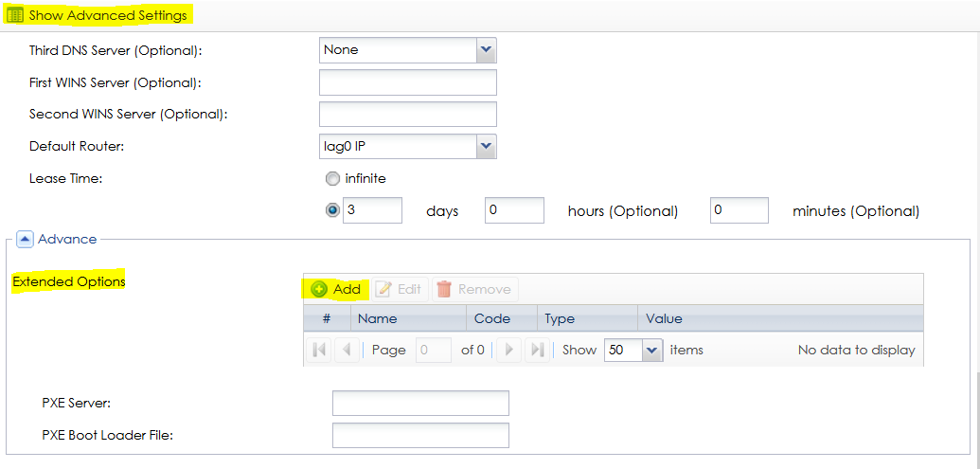
Task: Click the PXE Boot Loader File field
Action: [x=420, y=435]
